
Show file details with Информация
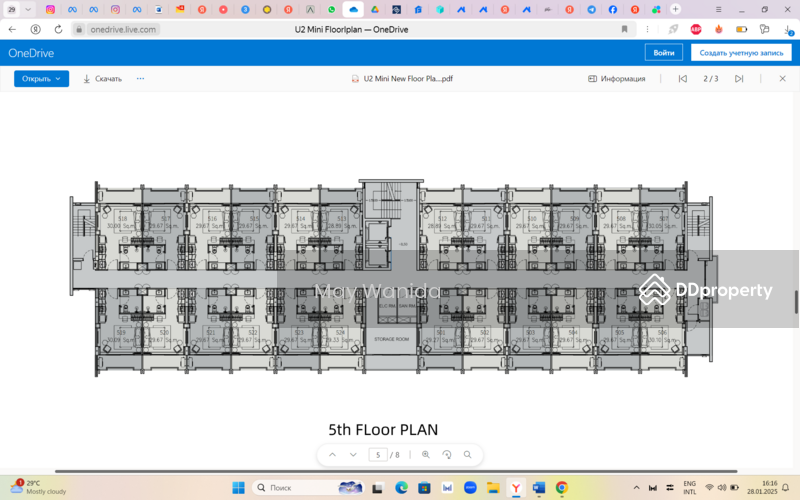(617, 79)
